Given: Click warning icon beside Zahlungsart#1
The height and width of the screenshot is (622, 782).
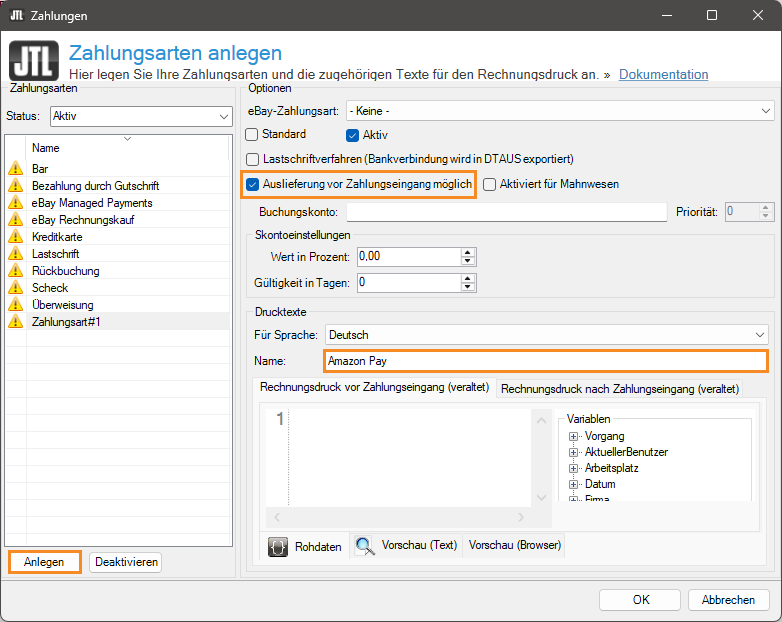Looking at the screenshot, I should pos(15,322).
